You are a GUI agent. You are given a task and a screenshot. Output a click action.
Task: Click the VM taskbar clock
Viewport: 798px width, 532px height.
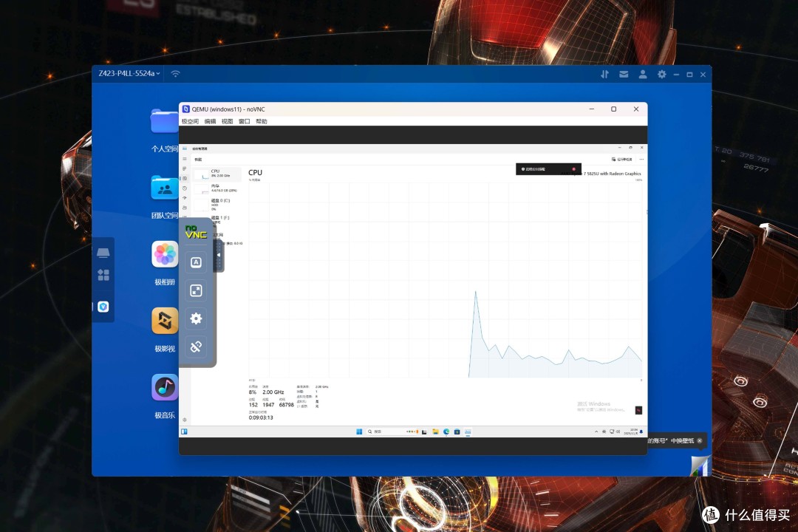(631, 432)
